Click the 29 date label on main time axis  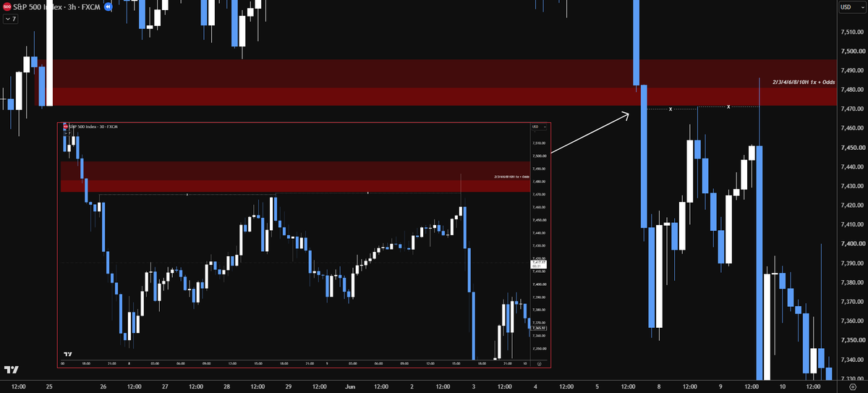(288, 387)
